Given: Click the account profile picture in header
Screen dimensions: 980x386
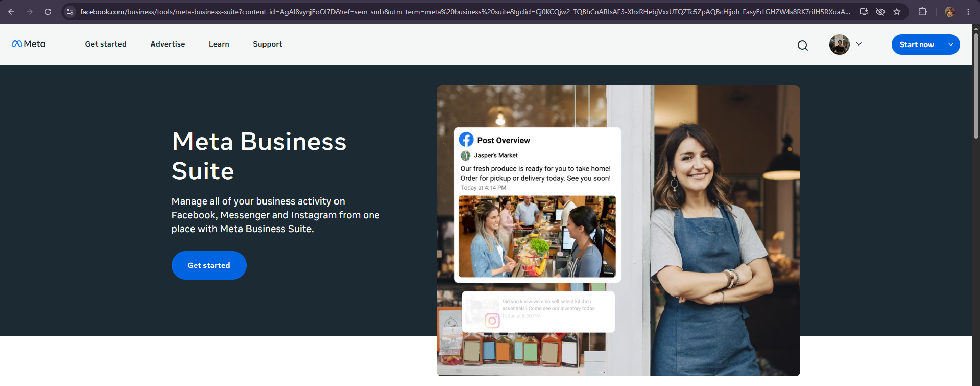Looking at the screenshot, I should pos(840,44).
